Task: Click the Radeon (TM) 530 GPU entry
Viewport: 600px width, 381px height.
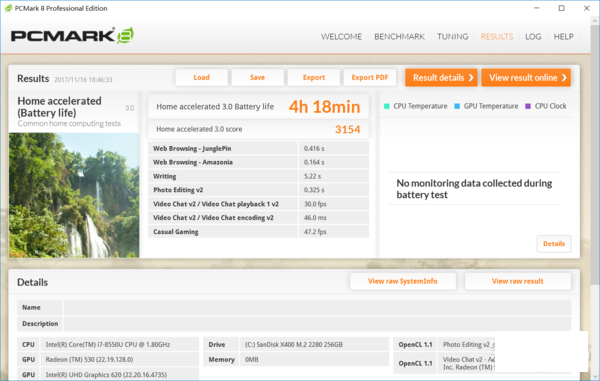Action: tap(90, 360)
